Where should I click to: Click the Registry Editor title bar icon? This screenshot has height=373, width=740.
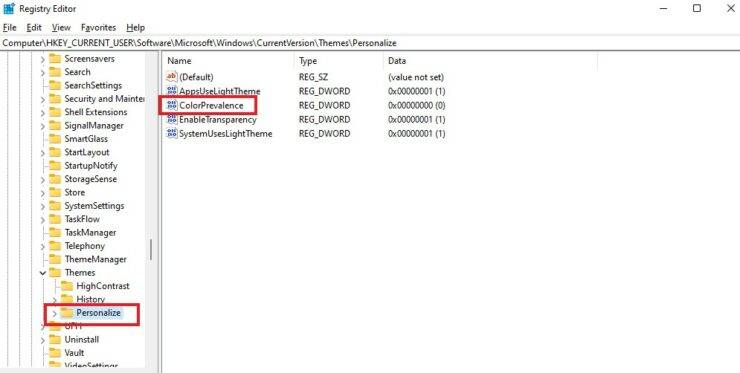pyautogui.click(x=8, y=8)
